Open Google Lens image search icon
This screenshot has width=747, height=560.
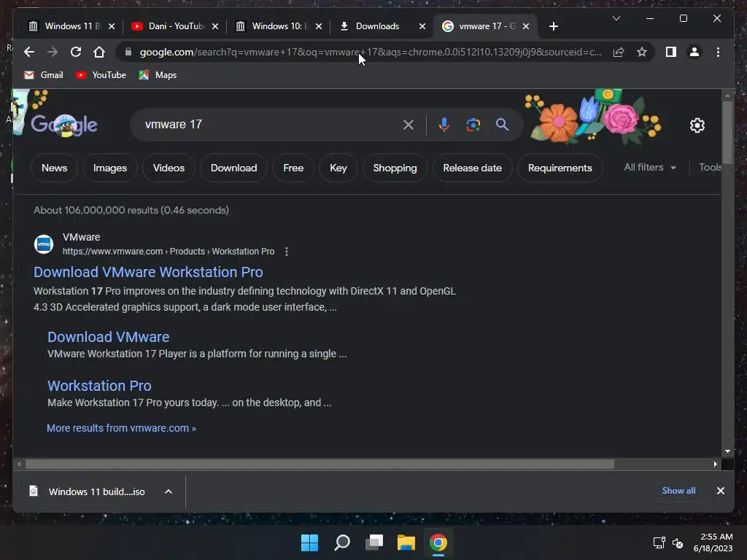pyautogui.click(x=473, y=125)
